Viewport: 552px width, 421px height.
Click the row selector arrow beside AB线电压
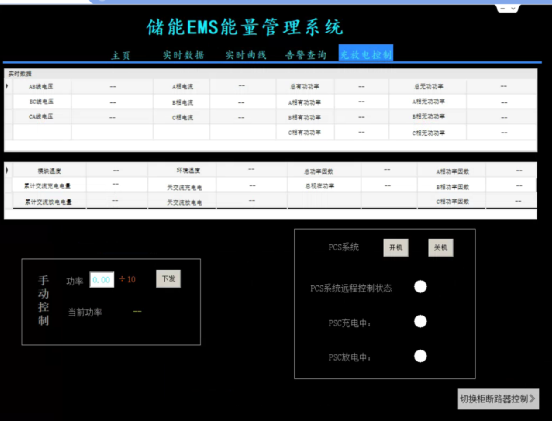tap(7, 86)
